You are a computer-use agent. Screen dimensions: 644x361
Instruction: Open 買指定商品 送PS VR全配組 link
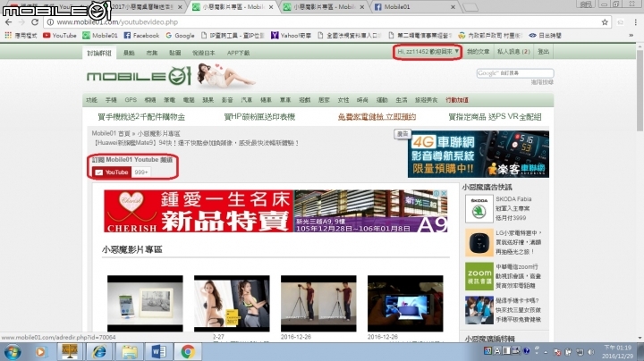[x=495, y=117]
